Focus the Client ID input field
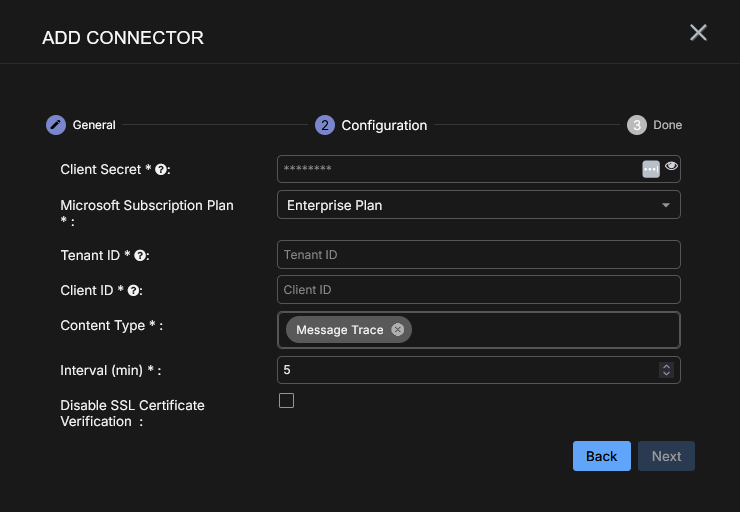Image resolution: width=740 pixels, height=512 pixels. (478, 290)
